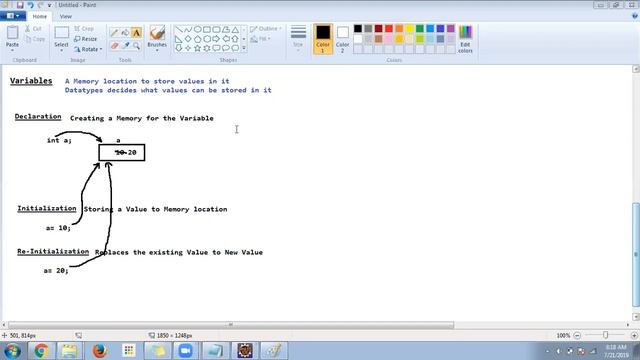Screen dimensions: 640x360
Task: Open the Customize Quick Access Toolbar arrow
Action: tap(49, 5)
